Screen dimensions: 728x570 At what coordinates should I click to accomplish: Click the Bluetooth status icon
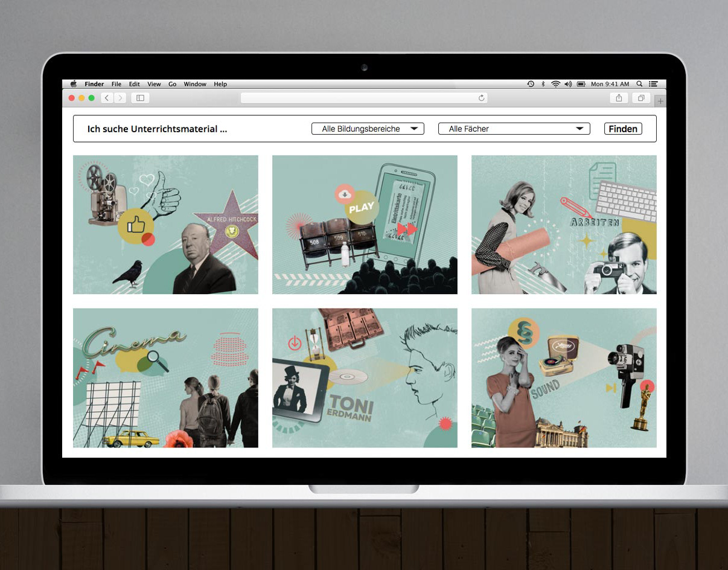(x=543, y=84)
